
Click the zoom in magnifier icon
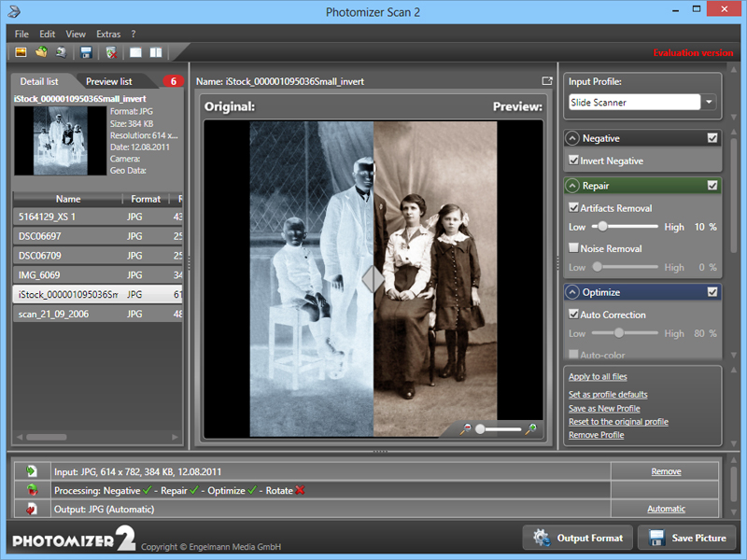531,428
